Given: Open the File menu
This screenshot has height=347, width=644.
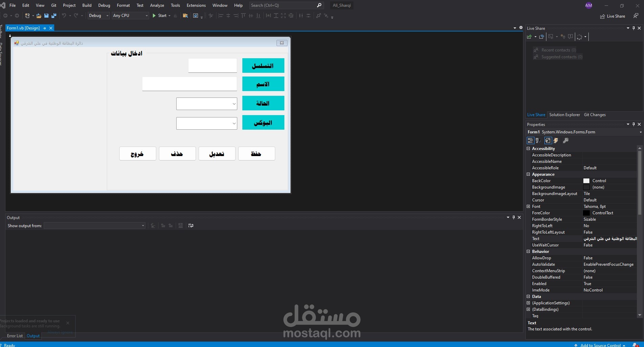Looking at the screenshot, I should pyautogui.click(x=13, y=5).
